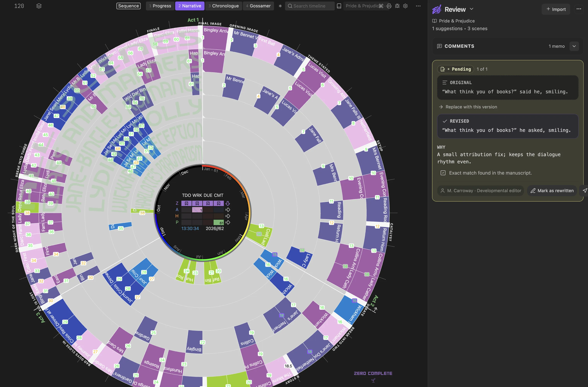Toggle Exact match found checkbox

pos(443,173)
